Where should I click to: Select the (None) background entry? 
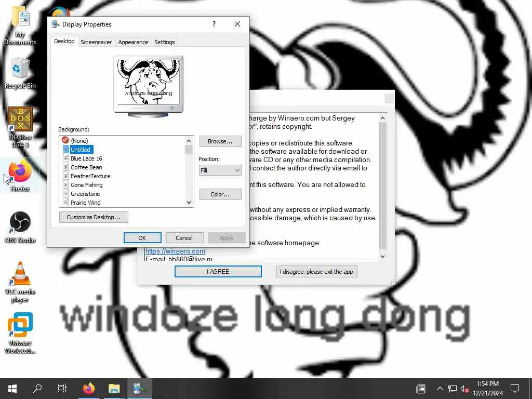pos(79,140)
